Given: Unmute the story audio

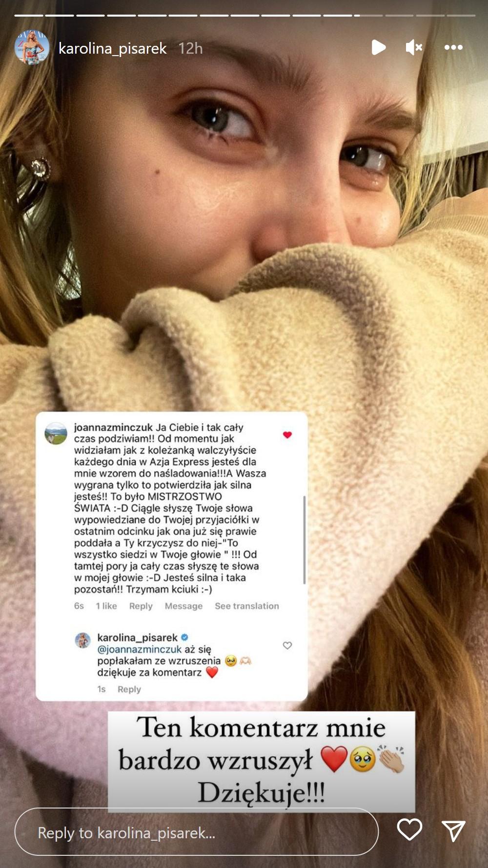Looking at the screenshot, I should coord(414,47).
